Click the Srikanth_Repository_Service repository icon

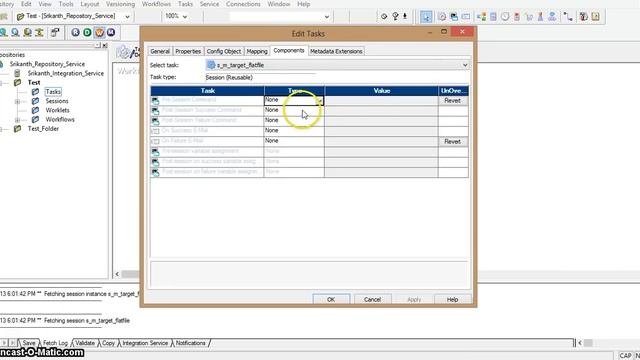tap(1, 64)
